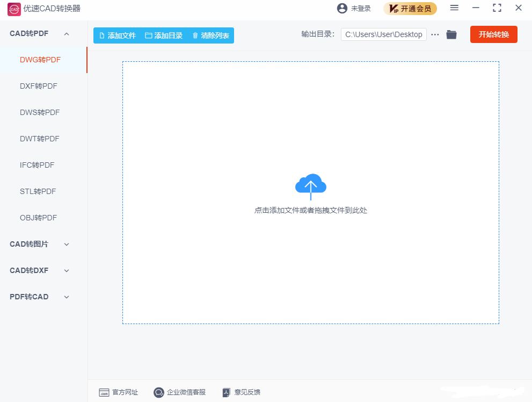Click the 开通会员 VIP button
This screenshot has height=402, width=532.
410,9
